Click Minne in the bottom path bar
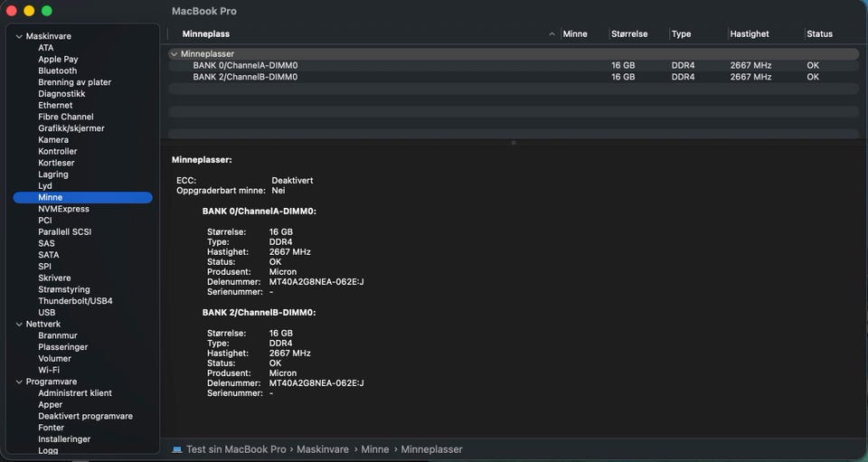Screen dimensions: 868x462 coord(375,449)
